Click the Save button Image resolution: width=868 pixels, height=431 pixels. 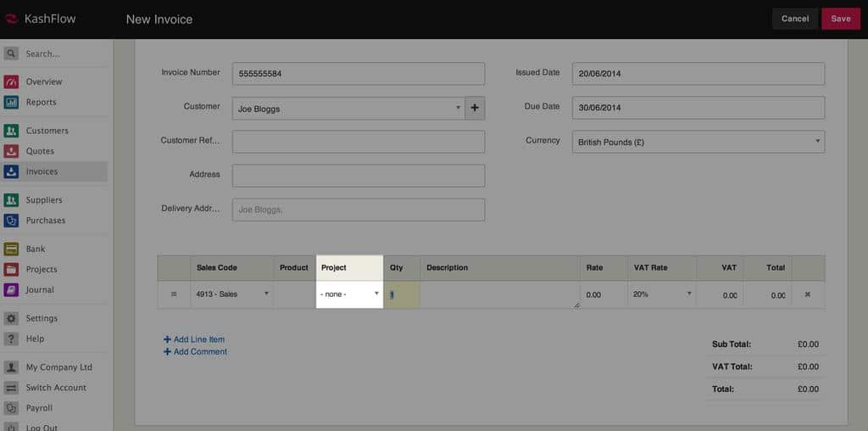tap(840, 19)
